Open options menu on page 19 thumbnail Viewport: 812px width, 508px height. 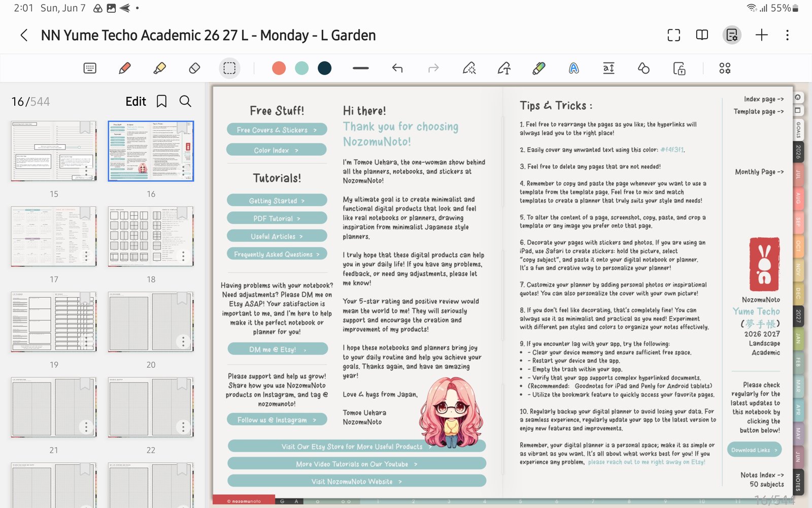coord(86,341)
